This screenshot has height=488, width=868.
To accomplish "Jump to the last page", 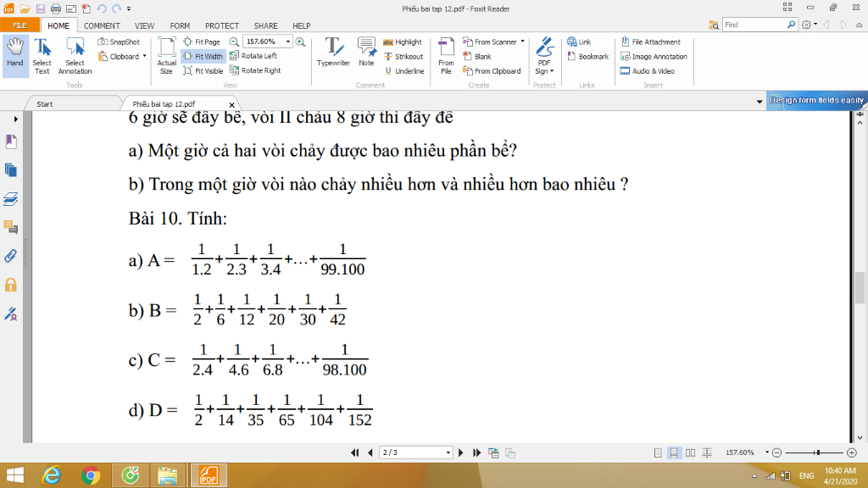I will click(x=476, y=452).
